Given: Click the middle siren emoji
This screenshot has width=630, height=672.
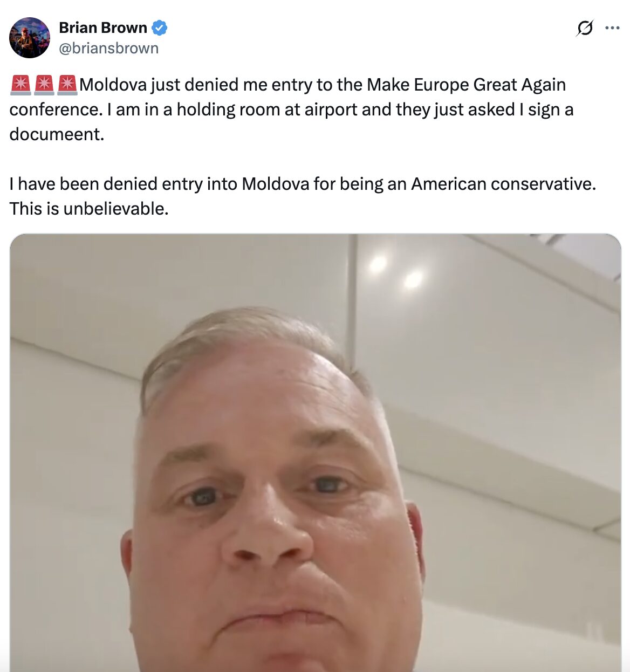Looking at the screenshot, I should pos(44,85).
